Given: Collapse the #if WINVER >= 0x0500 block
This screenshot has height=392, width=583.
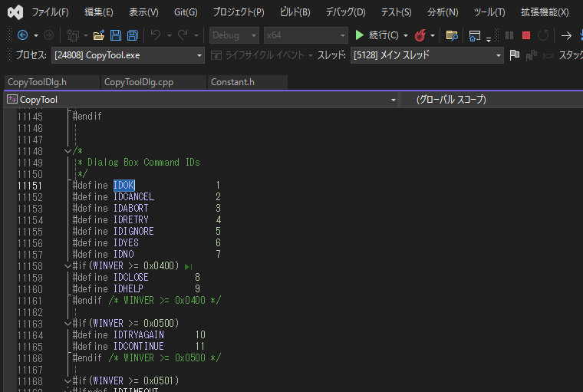Looking at the screenshot, I should (68, 324).
